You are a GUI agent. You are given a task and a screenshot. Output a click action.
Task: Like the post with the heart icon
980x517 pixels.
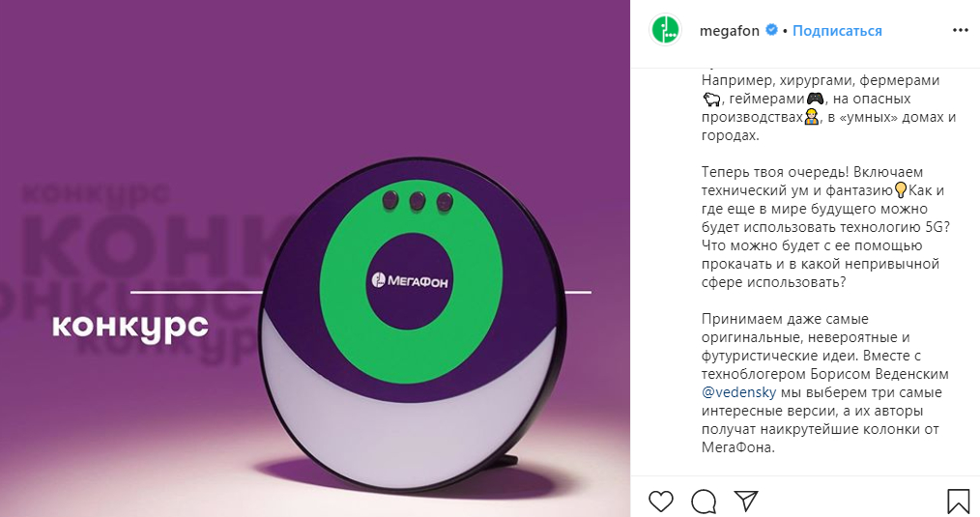pos(661,501)
